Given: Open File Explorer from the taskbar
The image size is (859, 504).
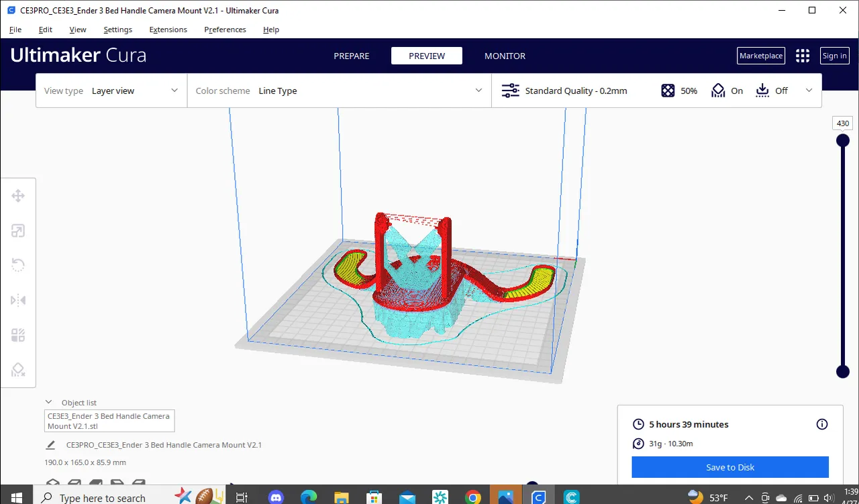Looking at the screenshot, I should [342, 497].
